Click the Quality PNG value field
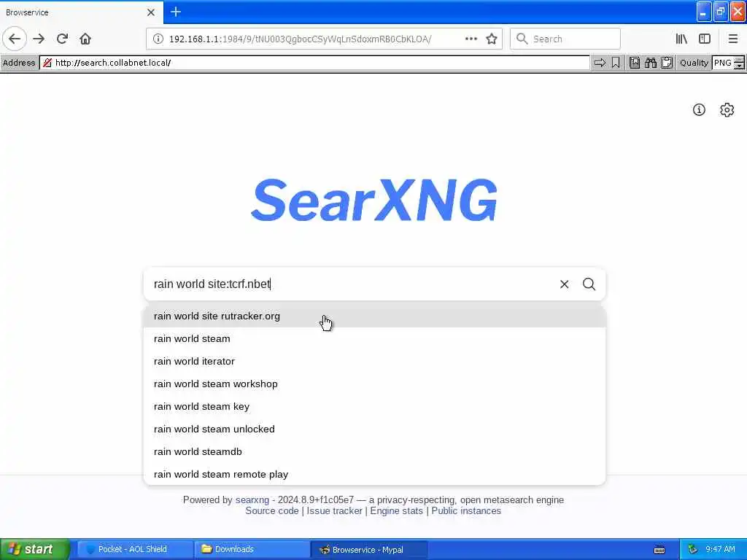This screenshot has width=747, height=560. point(723,63)
